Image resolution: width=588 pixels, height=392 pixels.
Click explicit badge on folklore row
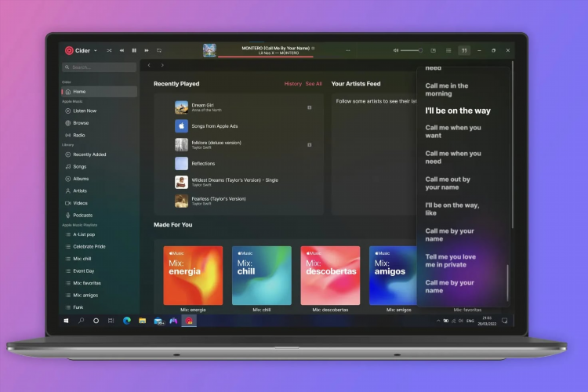pos(310,145)
